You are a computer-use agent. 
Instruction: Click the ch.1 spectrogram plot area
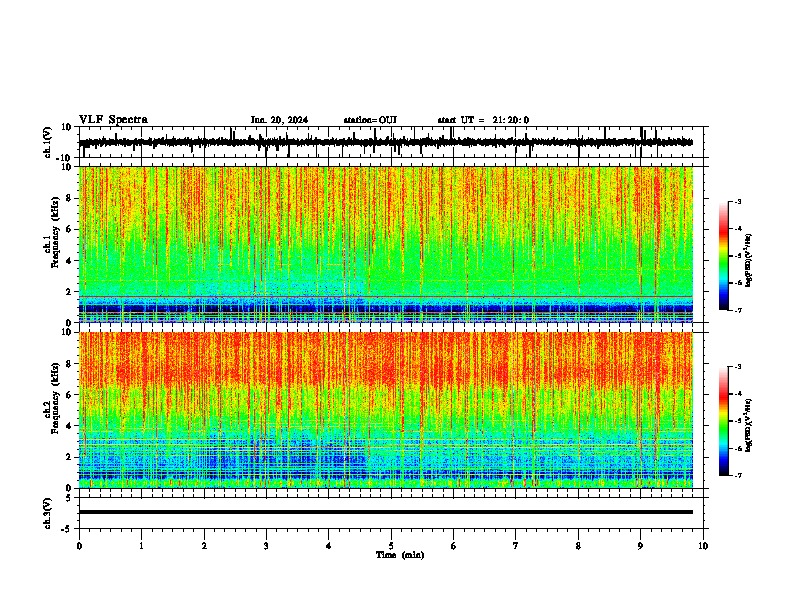point(386,244)
